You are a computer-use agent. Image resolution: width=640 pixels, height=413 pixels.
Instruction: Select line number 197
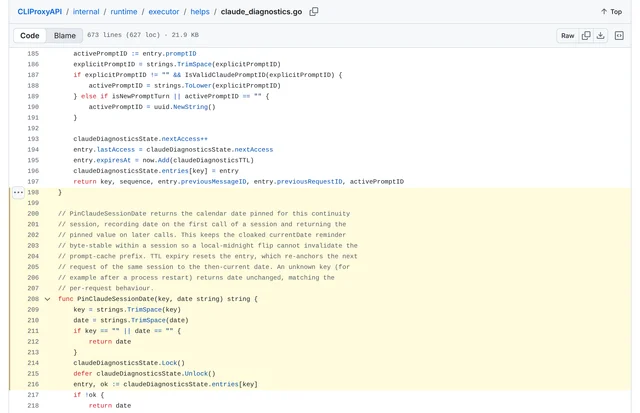click(x=33, y=182)
